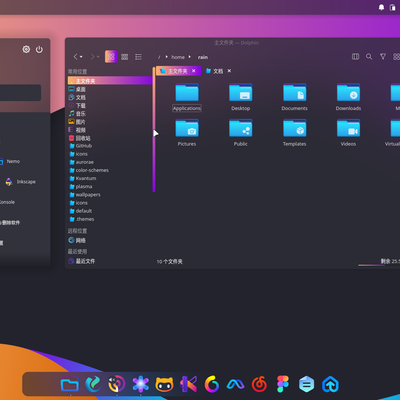Open the wallpapers bookmark in sidebar
Viewport: 400px width, 400px height.
(110, 195)
